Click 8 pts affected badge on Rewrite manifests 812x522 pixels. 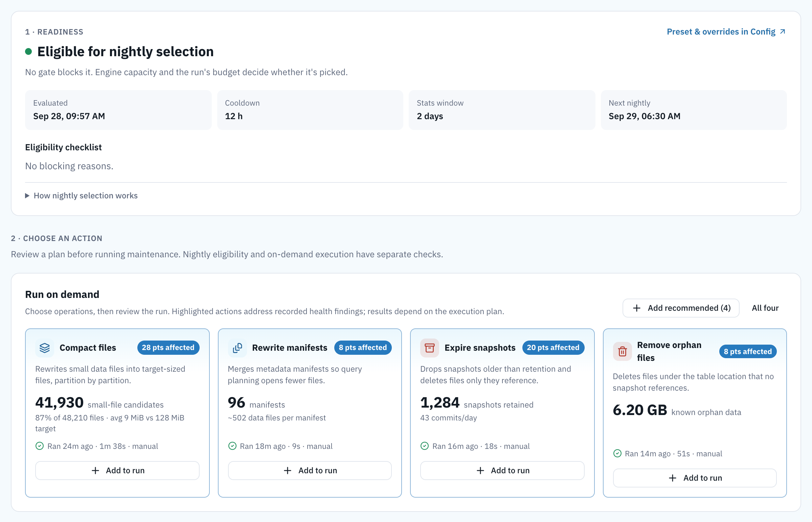pos(363,348)
